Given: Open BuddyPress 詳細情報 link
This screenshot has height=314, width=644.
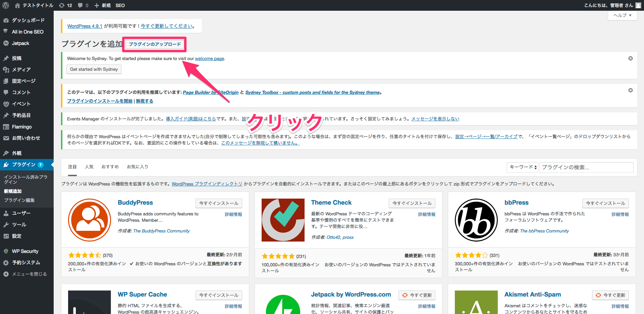Looking at the screenshot, I should tap(233, 214).
